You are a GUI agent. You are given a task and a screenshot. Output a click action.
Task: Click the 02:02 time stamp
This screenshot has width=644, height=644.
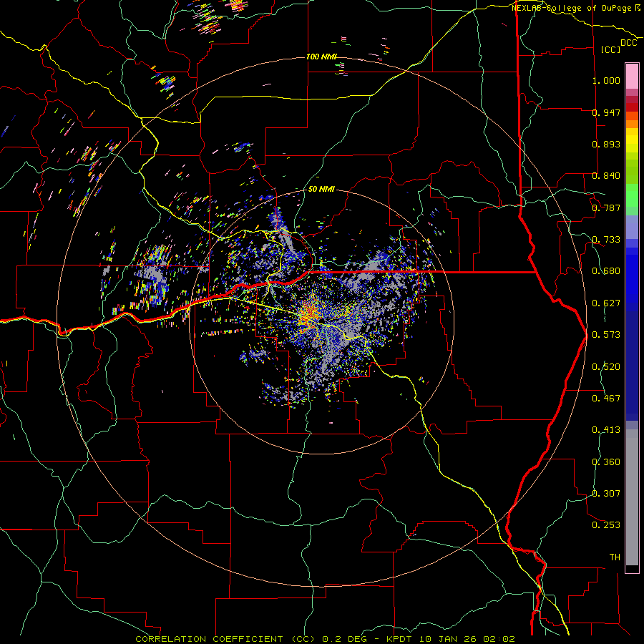point(499,639)
